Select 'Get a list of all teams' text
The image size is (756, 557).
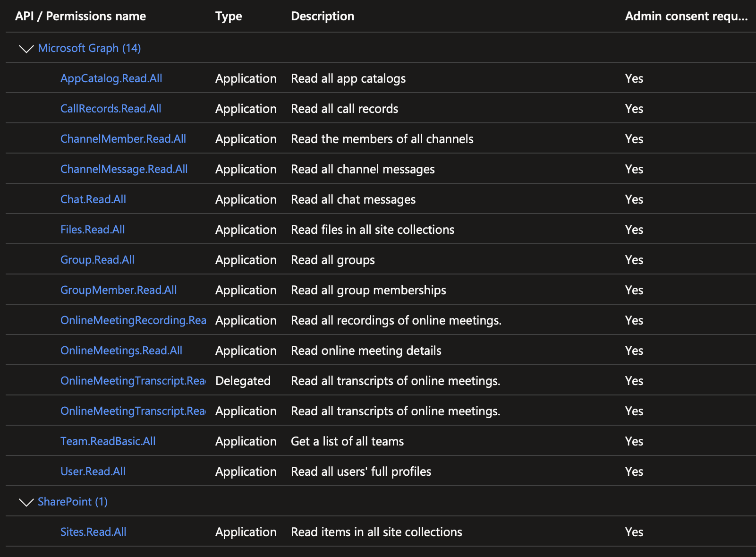coord(348,441)
